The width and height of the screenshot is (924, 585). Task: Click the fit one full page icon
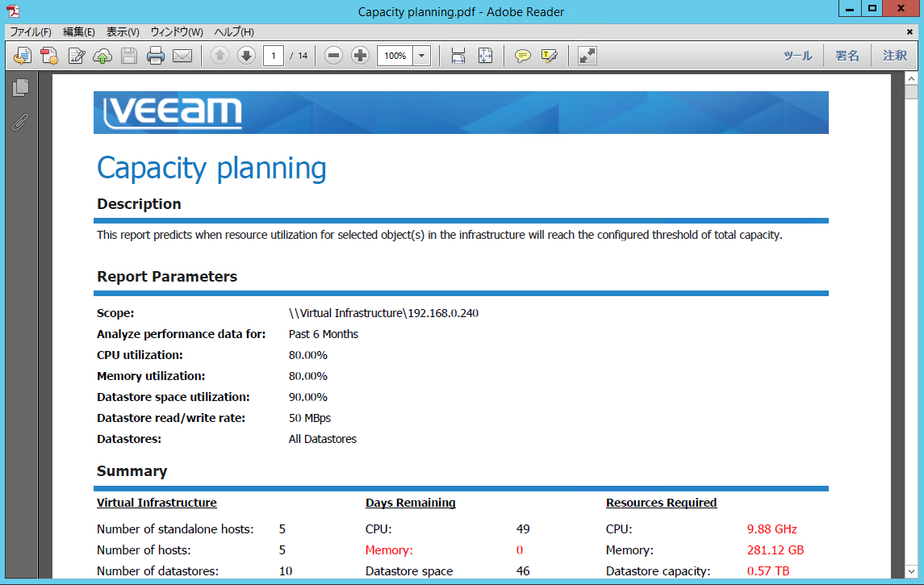click(x=485, y=56)
